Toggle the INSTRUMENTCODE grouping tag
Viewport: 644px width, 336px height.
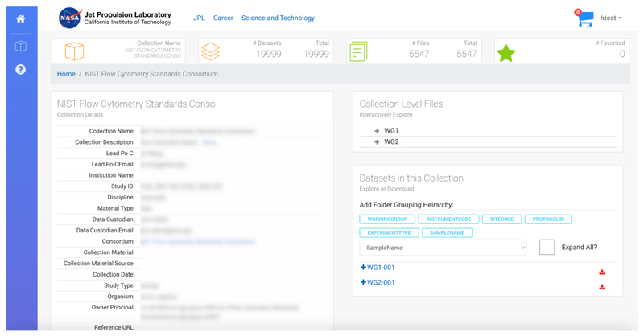pyautogui.click(x=448, y=219)
